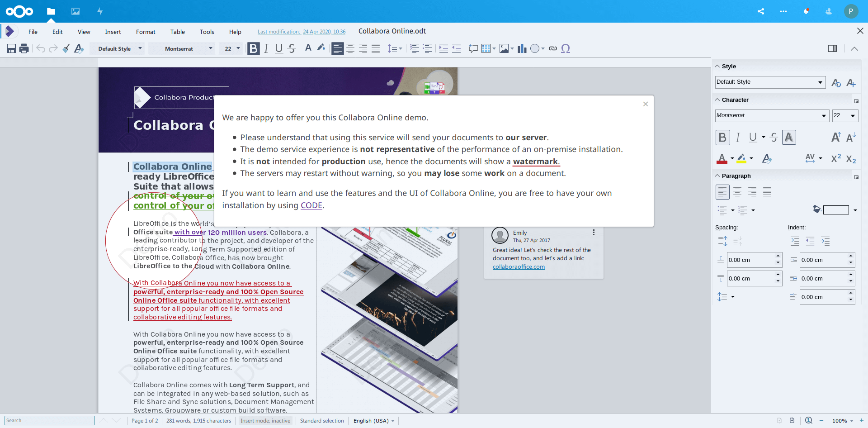Follow the collaboraoffice.com link in Emily's comment
The width and height of the screenshot is (868, 428).
518,266
